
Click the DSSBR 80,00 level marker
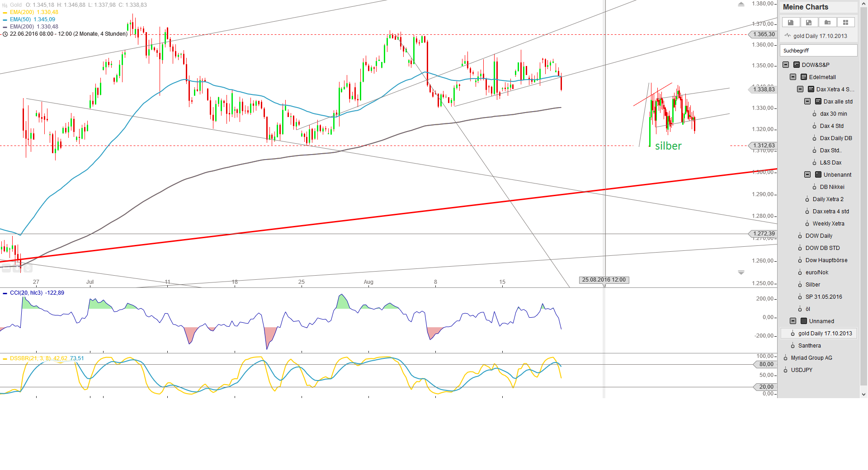(x=766, y=364)
